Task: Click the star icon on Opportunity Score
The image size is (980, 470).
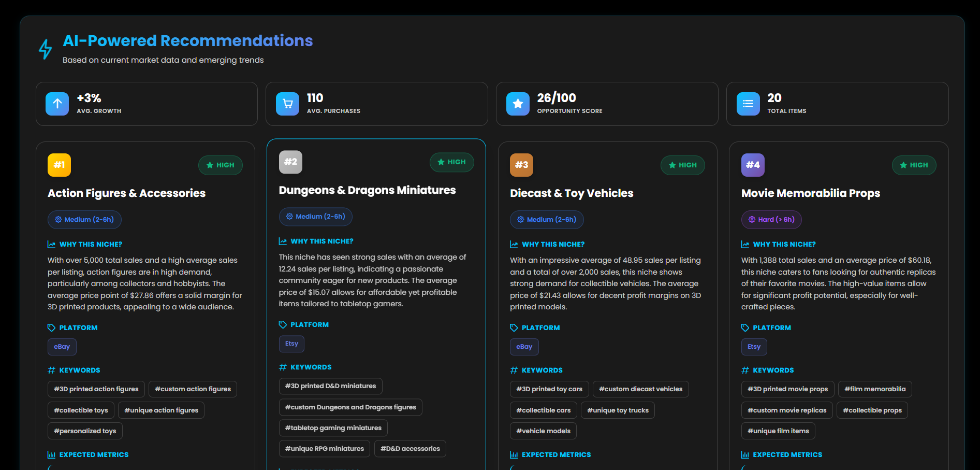Action: coord(518,104)
